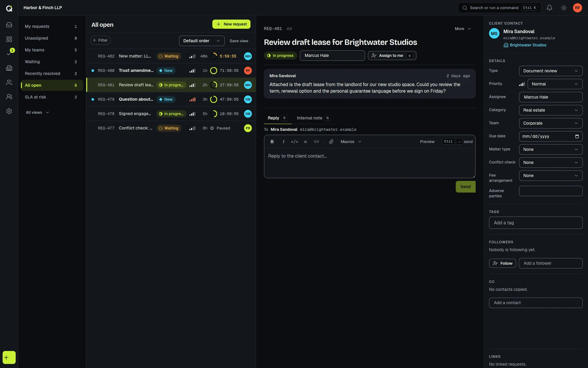Select the Reply tab
Viewport: 588px width, 368px height.
click(277, 118)
